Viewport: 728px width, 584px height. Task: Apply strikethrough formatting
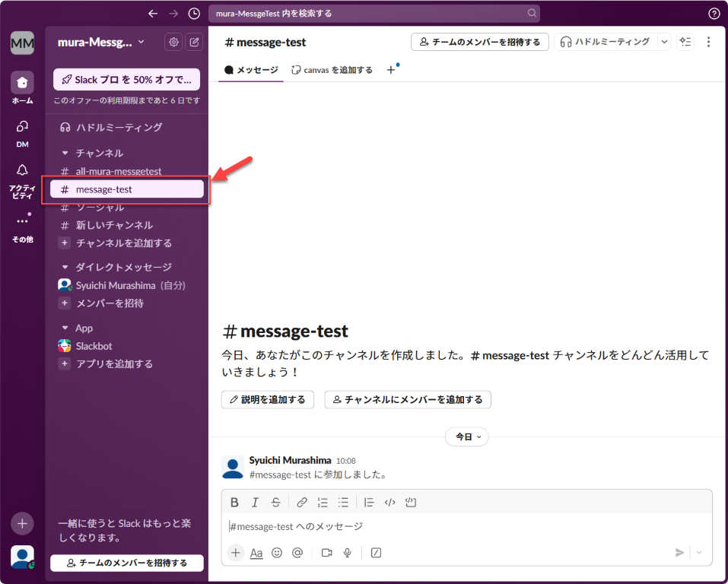276,503
